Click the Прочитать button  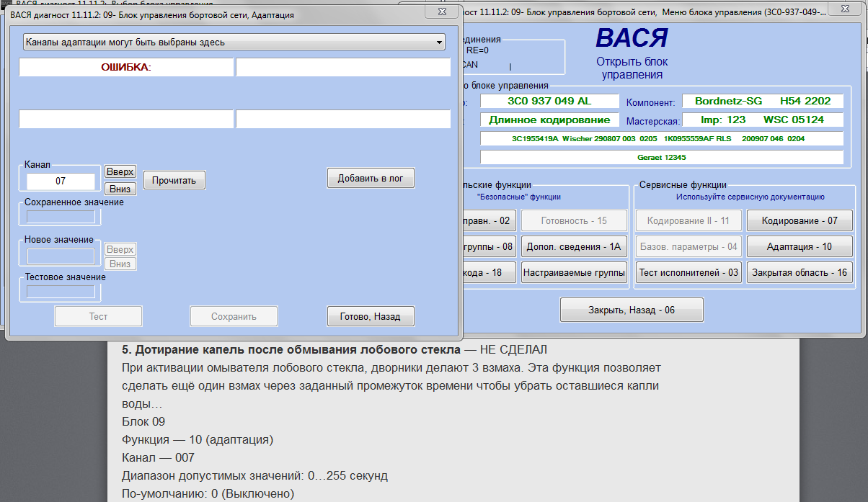tap(174, 180)
